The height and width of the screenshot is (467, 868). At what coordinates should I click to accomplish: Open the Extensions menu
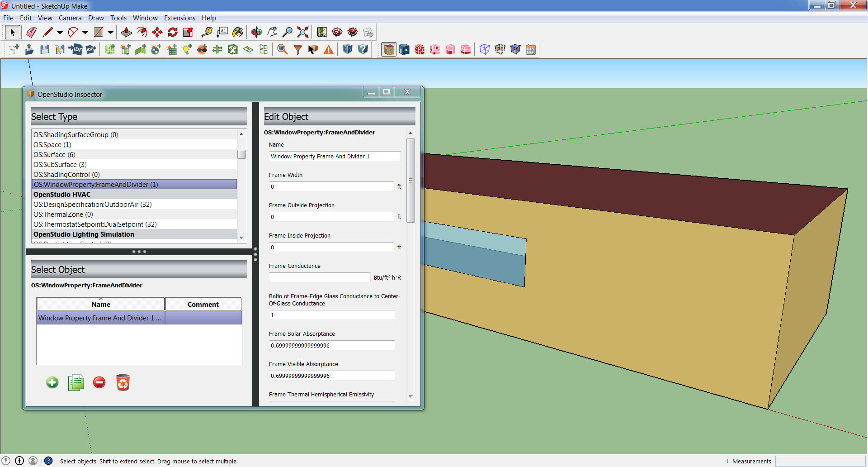(179, 18)
